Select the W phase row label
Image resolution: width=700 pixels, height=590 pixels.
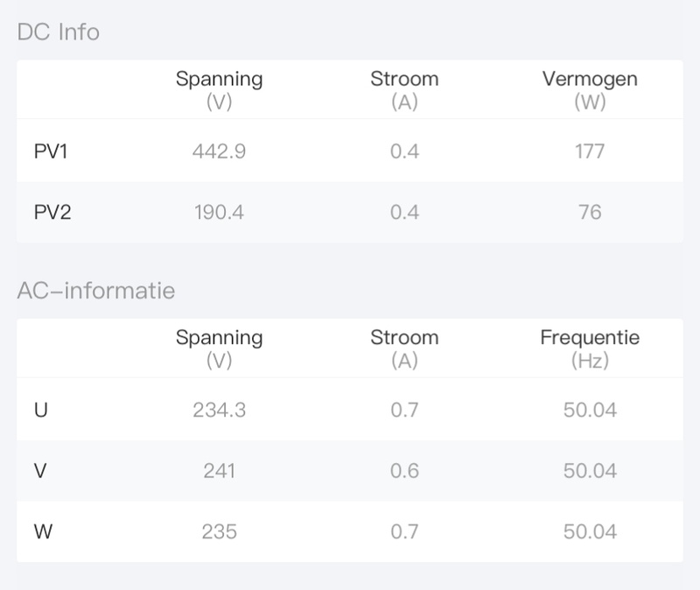point(42,531)
